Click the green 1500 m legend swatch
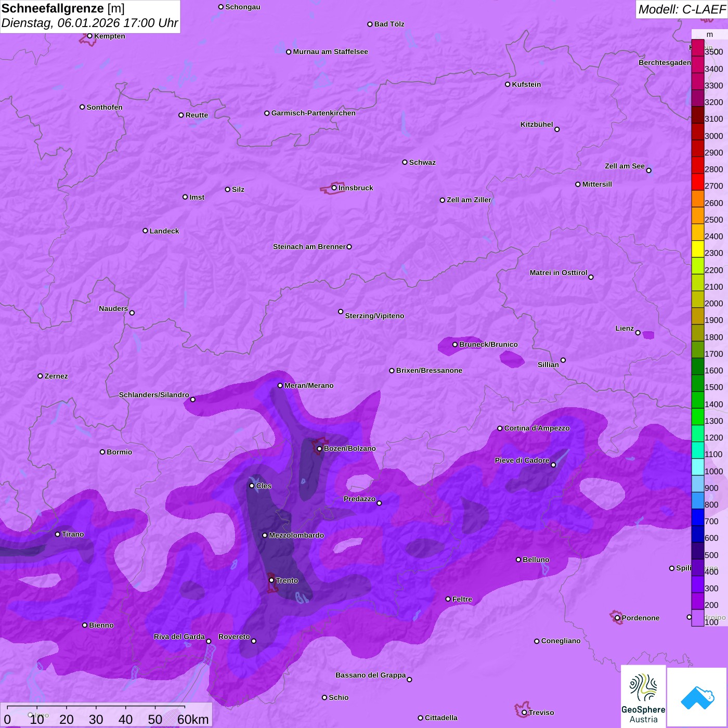The height and width of the screenshot is (728, 728). [x=698, y=383]
